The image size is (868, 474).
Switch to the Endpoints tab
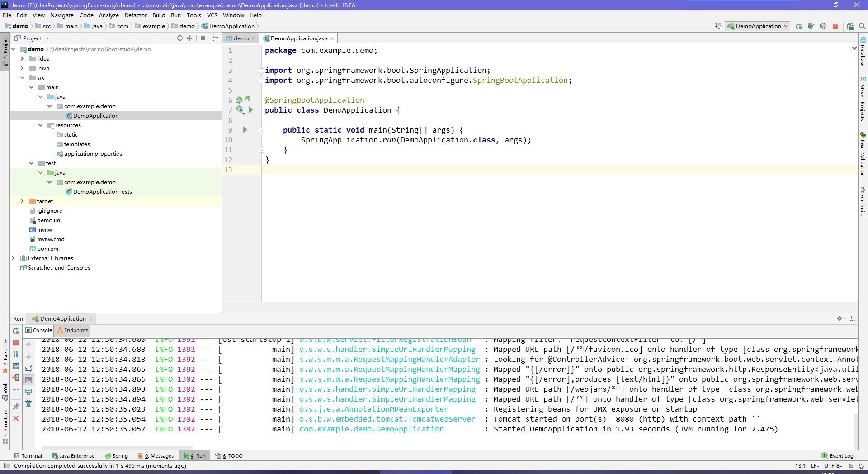point(72,330)
